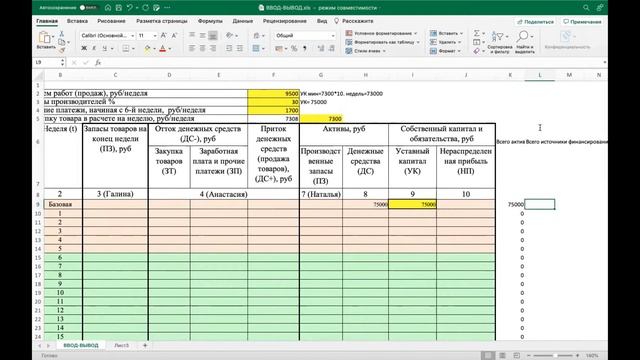Toggle the align-right icon
Screen dimensions: 640x360
click(x=213, y=48)
